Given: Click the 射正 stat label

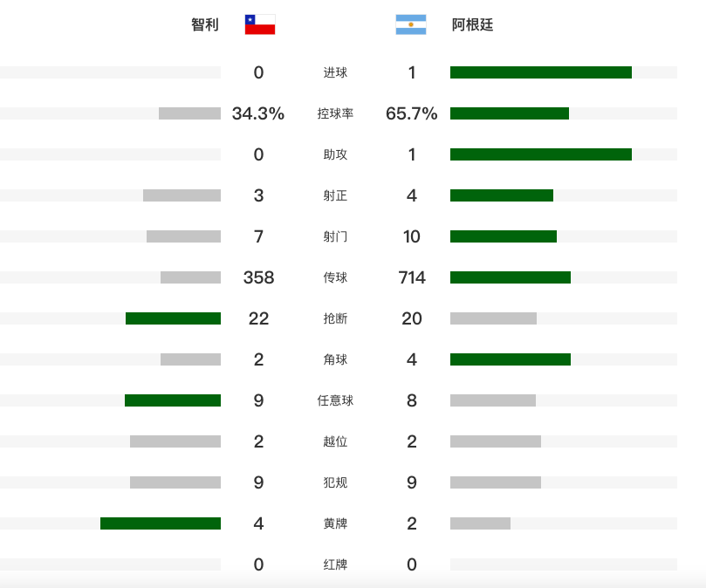Looking at the screenshot, I should tap(335, 195).
